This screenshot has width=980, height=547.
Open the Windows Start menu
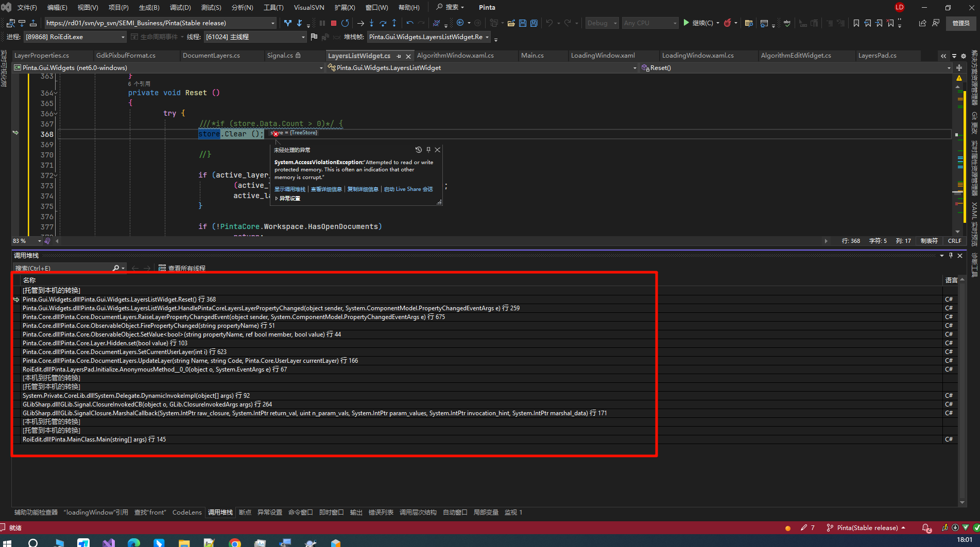pos(8,542)
